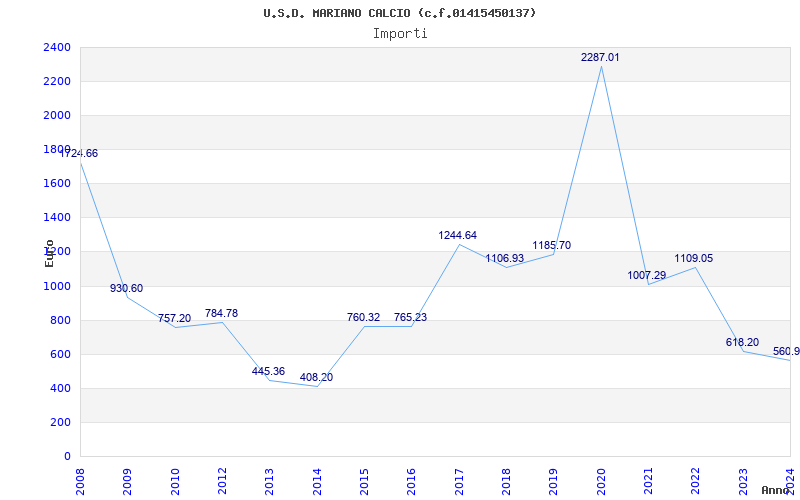Screen dimensions: 800x500
Task: Click the 2009 x-axis year label
Action: click(x=127, y=481)
